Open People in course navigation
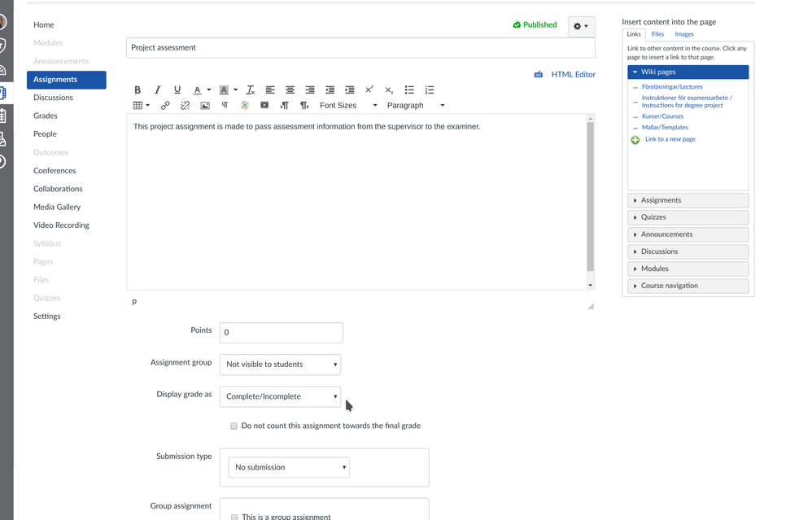This screenshot has height=520, width=812. (45, 134)
